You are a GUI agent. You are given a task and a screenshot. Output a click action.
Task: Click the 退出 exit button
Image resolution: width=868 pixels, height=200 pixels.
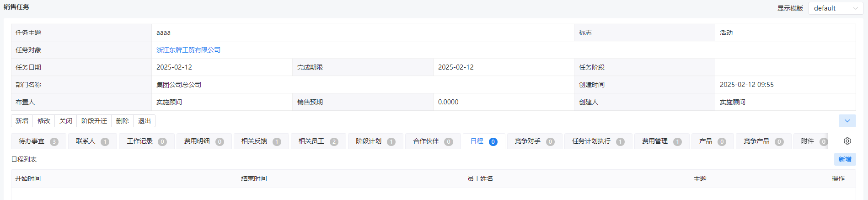[x=145, y=121]
